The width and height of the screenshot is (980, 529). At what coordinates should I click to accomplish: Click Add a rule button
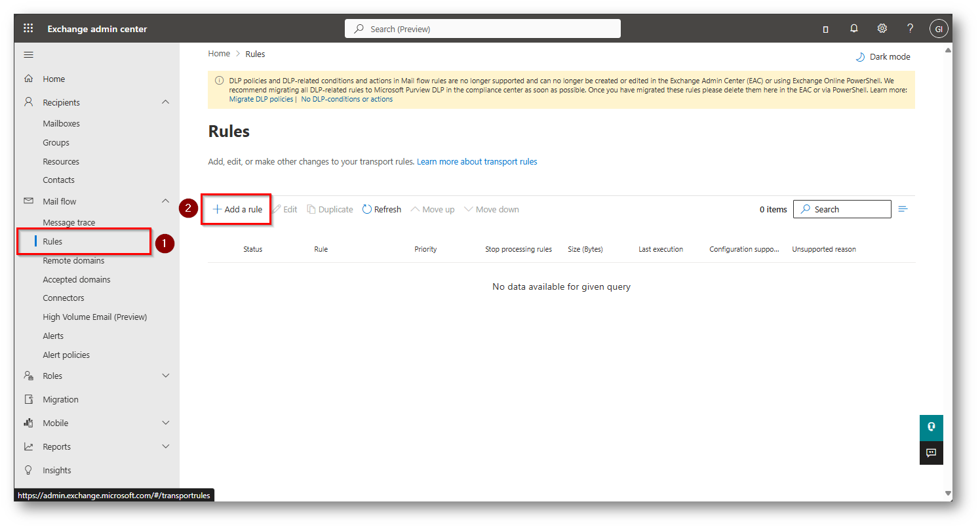click(237, 210)
